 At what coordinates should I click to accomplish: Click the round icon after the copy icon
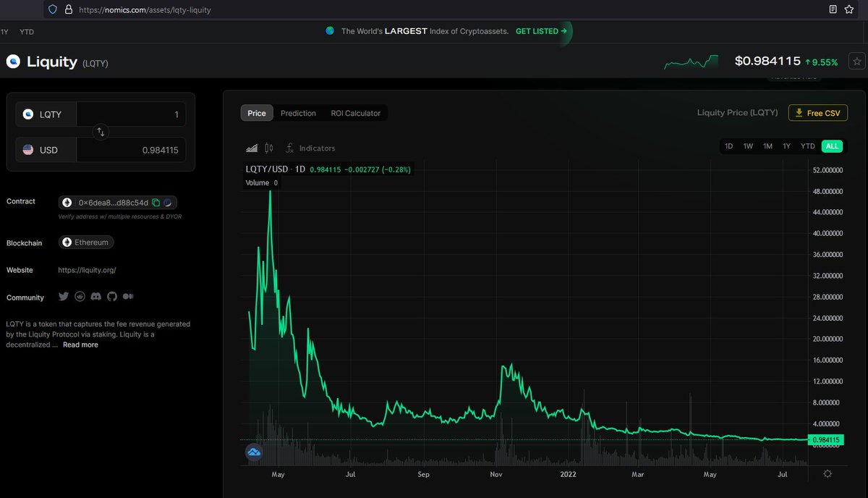point(167,203)
